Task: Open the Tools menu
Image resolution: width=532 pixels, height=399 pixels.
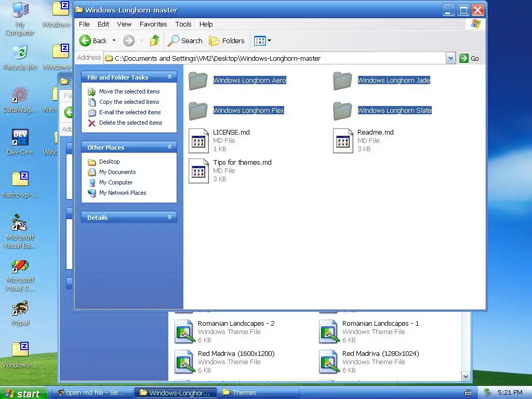Action: point(183,24)
